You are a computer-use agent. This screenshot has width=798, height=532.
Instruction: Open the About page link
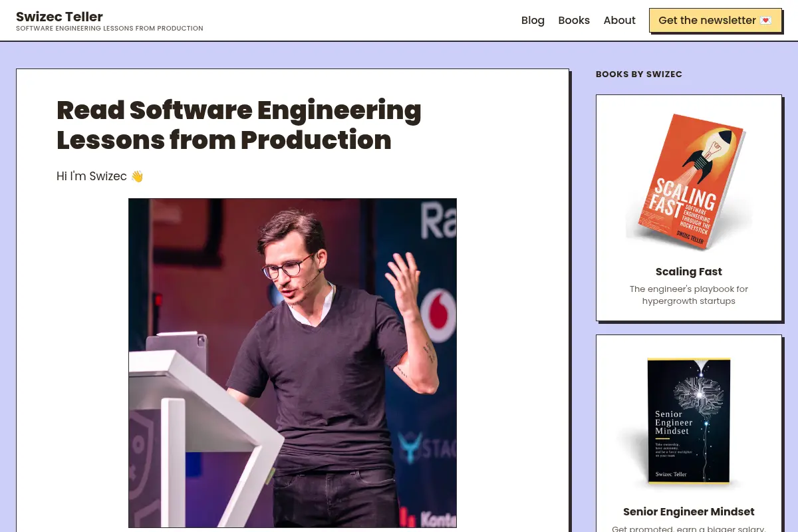pyautogui.click(x=619, y=21)
